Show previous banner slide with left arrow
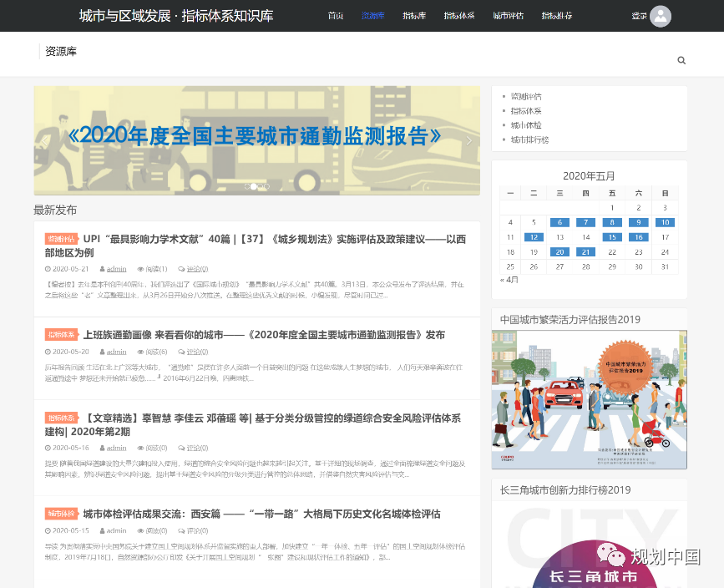Viewport: 724px width, 588px height. pos(45,140)
